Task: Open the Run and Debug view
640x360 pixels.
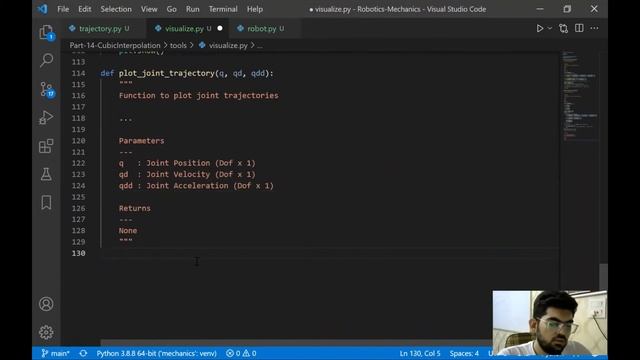Action: [46, 118]
